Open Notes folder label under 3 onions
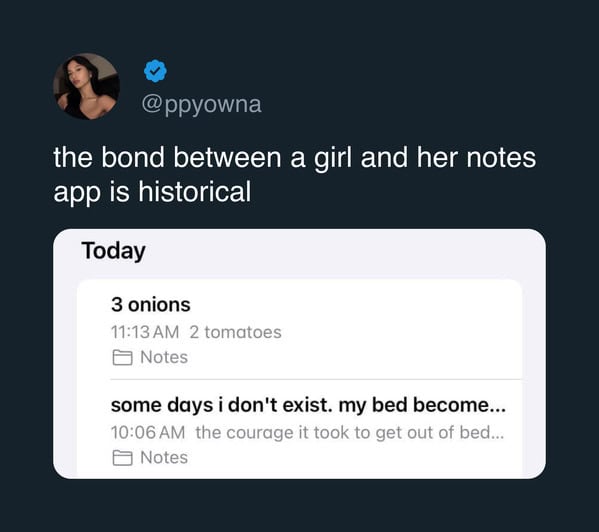The image size is (599, 532). coord(164,357)
